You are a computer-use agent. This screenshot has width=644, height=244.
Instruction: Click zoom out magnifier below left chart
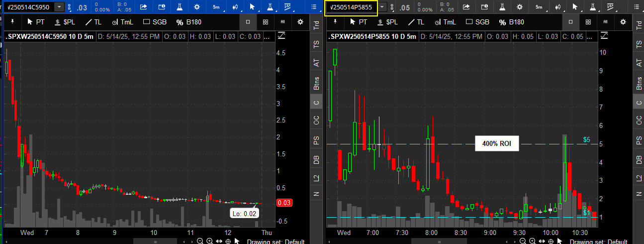[200, 241]
